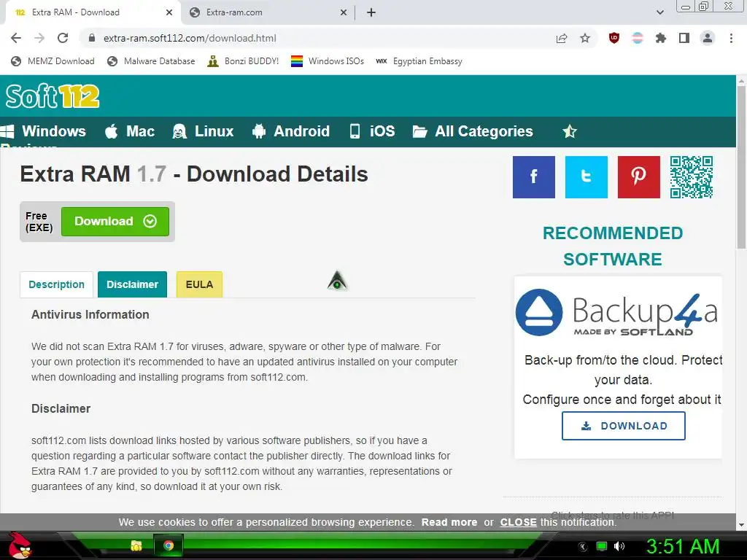Viewport: 747px width, 560px height.
Task: Bookmark this page with the star icon
Action: point(585,38)
